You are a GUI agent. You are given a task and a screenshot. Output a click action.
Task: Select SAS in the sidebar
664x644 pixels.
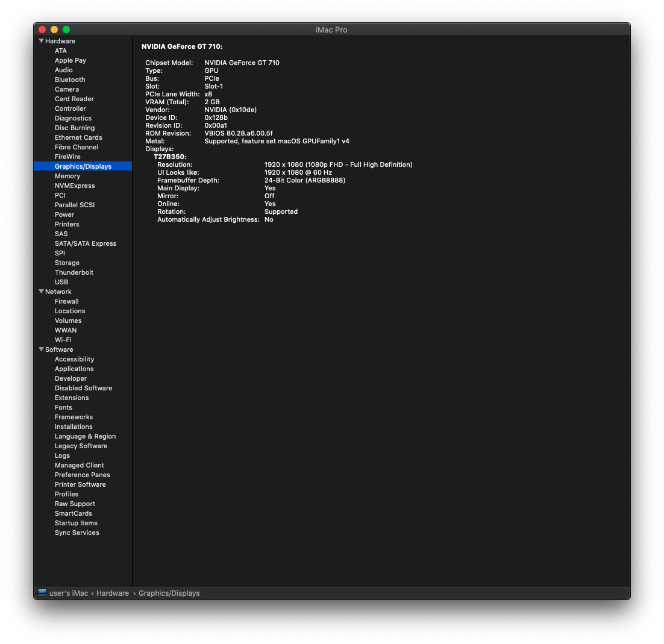pyautogui.click(x=61, y=234)
